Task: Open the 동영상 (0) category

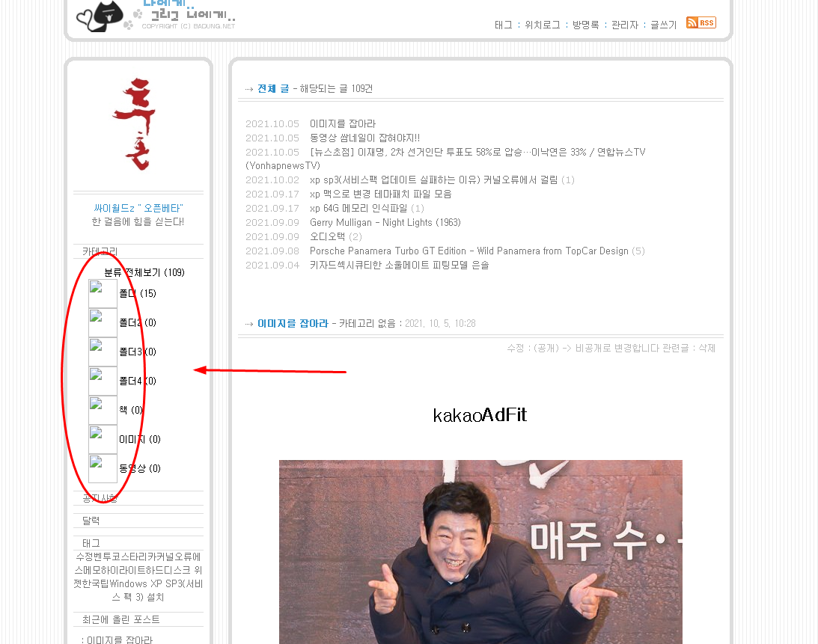Action: [140, 469]
